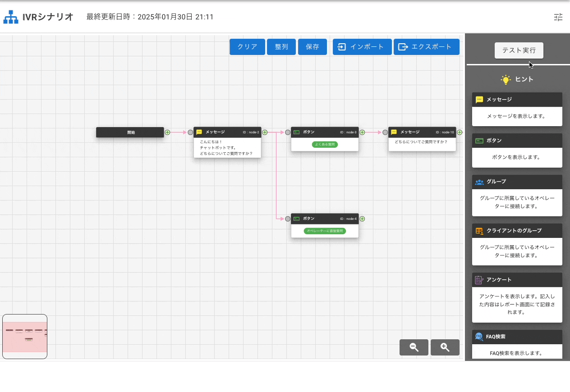The width and height of the screenshot is (570, 392).
Task: Click the plus icon beside the 開始 node
Action: 167,132
